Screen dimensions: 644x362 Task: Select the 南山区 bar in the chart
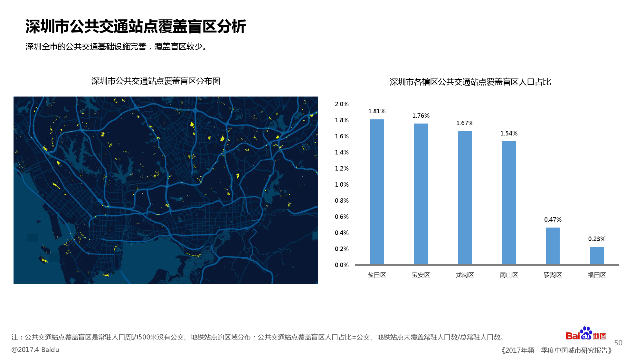click(x=509, y=203)
